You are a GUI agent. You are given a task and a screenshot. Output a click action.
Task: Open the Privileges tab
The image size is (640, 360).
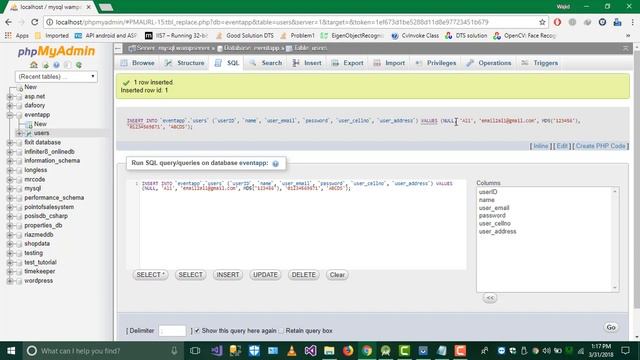coord(436,63)
